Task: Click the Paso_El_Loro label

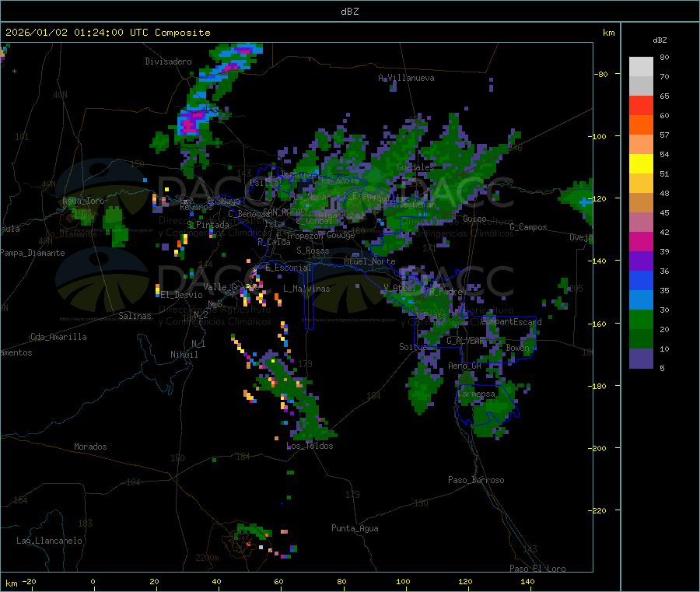Action: [537, 569]
